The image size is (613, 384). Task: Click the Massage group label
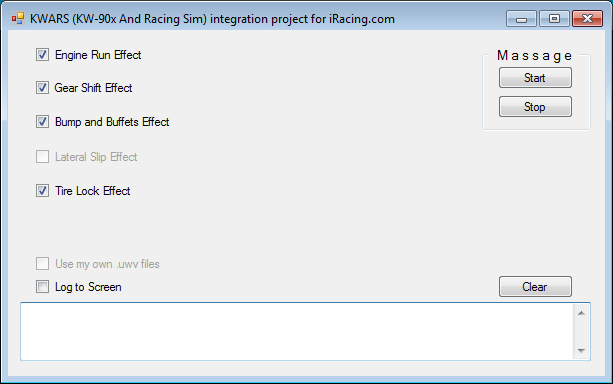click(x=534, y=56)
